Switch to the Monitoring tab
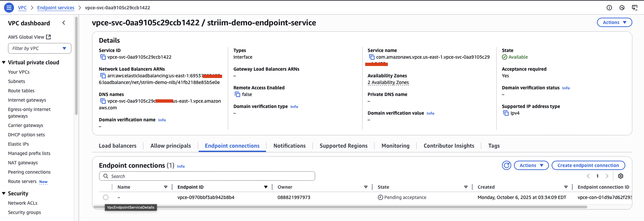Screen dimensions: 644x221 395,146
